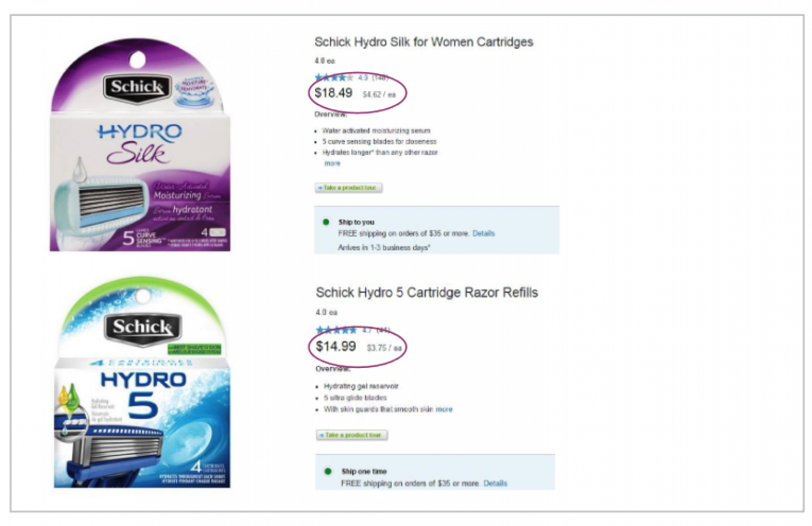The height and width of the screenshot is (526, 812).
Task: Expand Hydro 5 overview with more link
Action: (444, 409)
